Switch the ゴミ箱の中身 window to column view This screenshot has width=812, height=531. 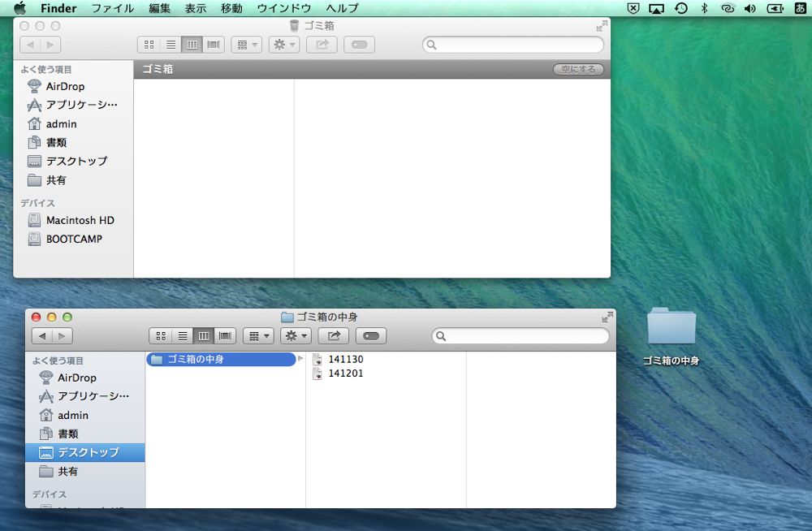[204, 335]
